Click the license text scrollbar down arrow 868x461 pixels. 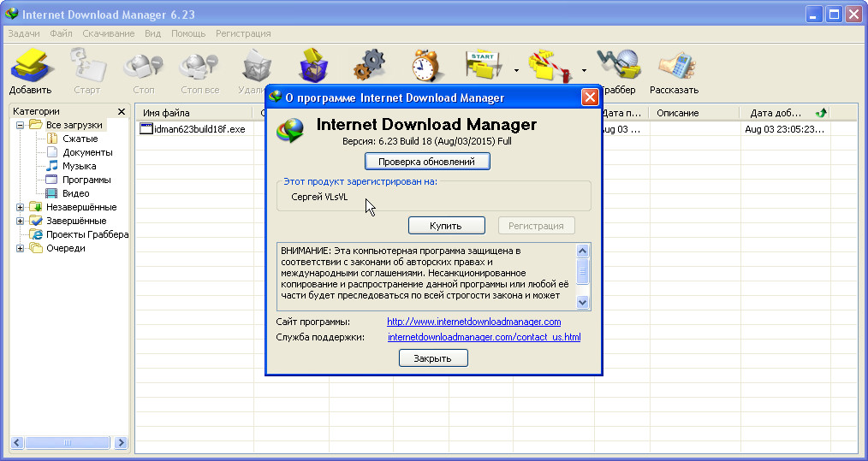(582, 302)
